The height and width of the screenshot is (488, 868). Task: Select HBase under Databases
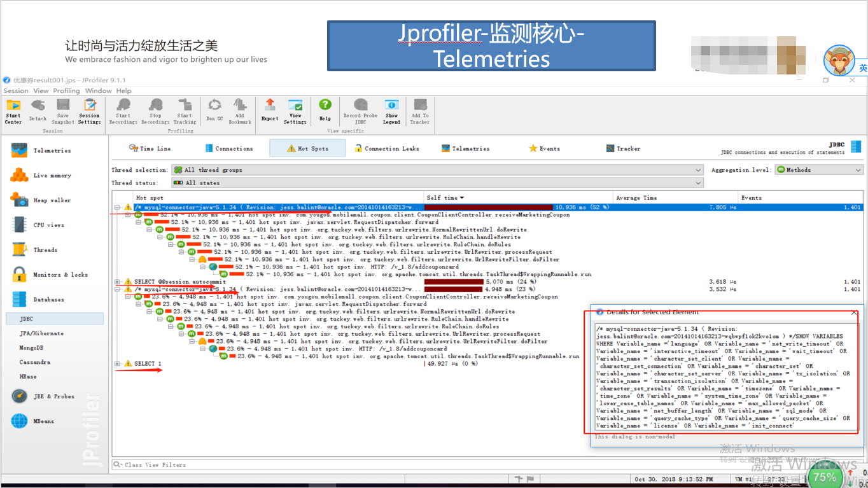pyautogui.click(x=28, y=377)
